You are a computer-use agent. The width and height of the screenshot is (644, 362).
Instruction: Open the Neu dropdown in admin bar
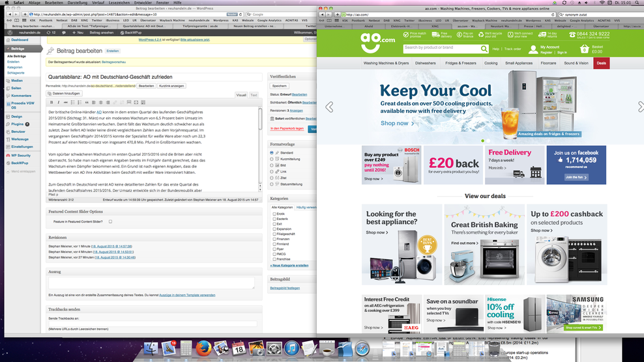click(78, 33)
